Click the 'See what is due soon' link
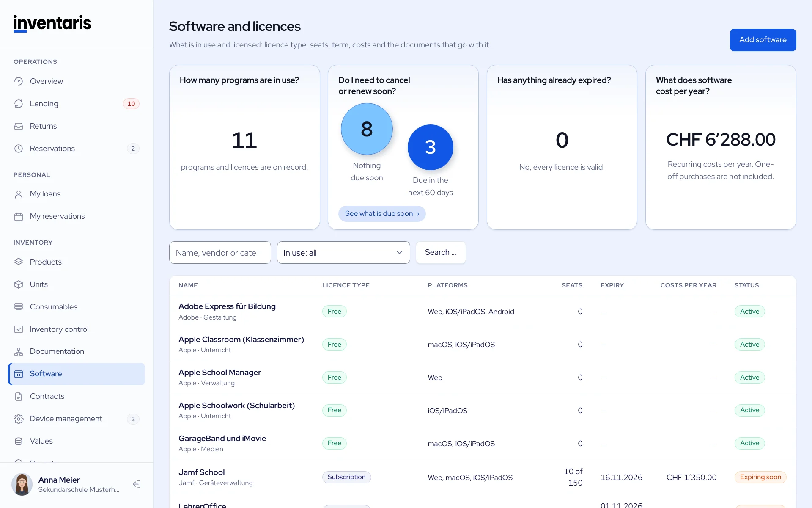Screen dimensions: 812x508 [x=382, y=214]
